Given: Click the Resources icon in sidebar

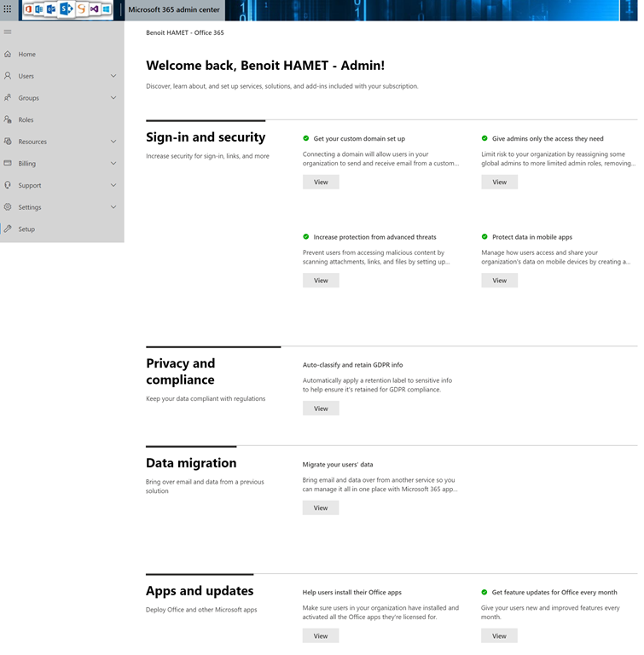Looking at the screenshot, I should pyautogui.click(x=8, y=142).
